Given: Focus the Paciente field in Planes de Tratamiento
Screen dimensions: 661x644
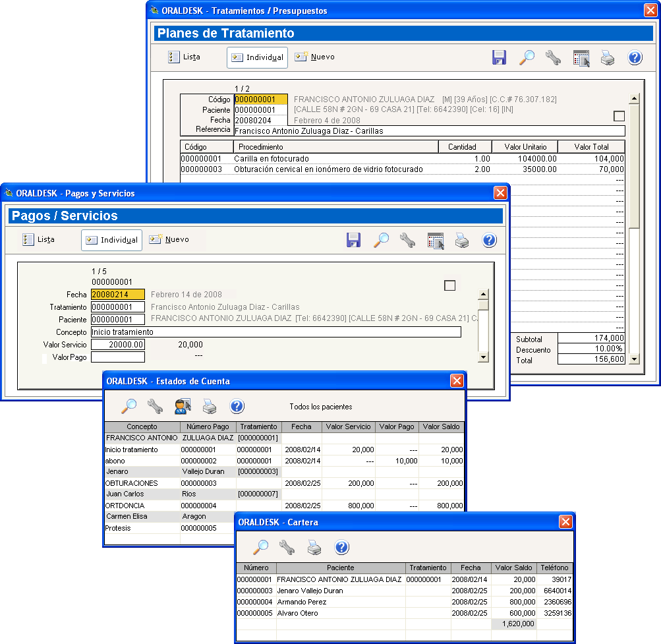Looking at the screenshot, I should [260, 110].
